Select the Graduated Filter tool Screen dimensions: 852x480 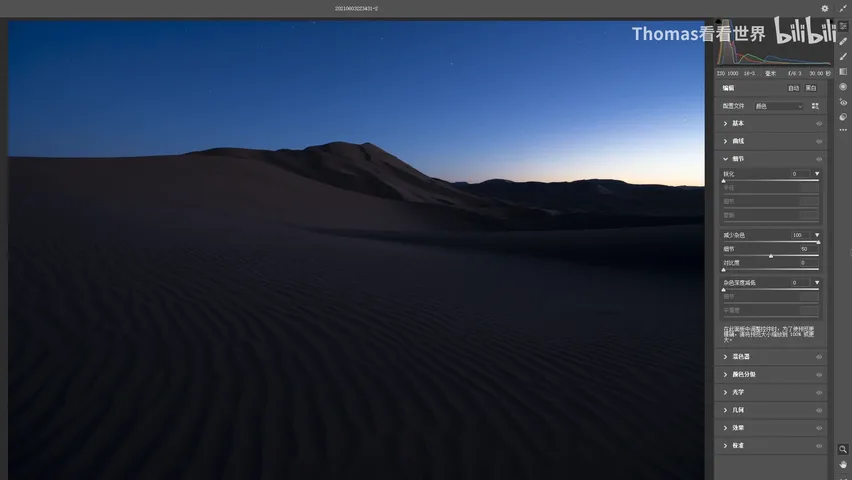(843, 72)
